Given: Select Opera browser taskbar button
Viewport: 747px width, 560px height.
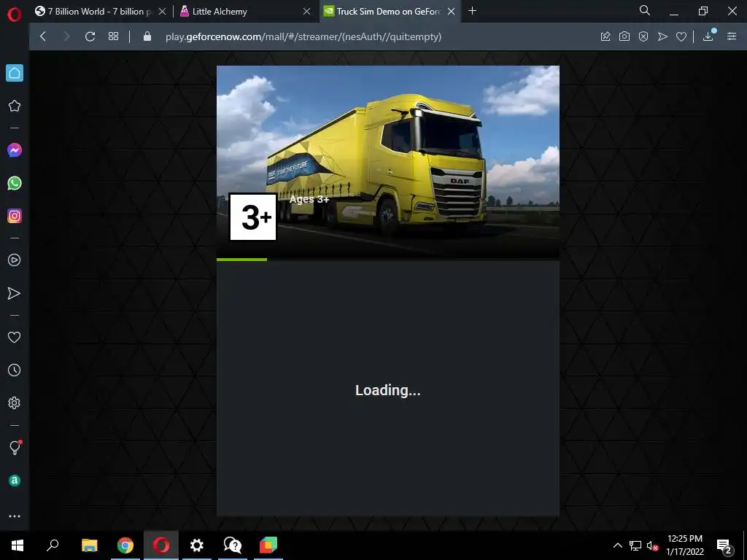Looking at the screenshot, I should point(161,545).
